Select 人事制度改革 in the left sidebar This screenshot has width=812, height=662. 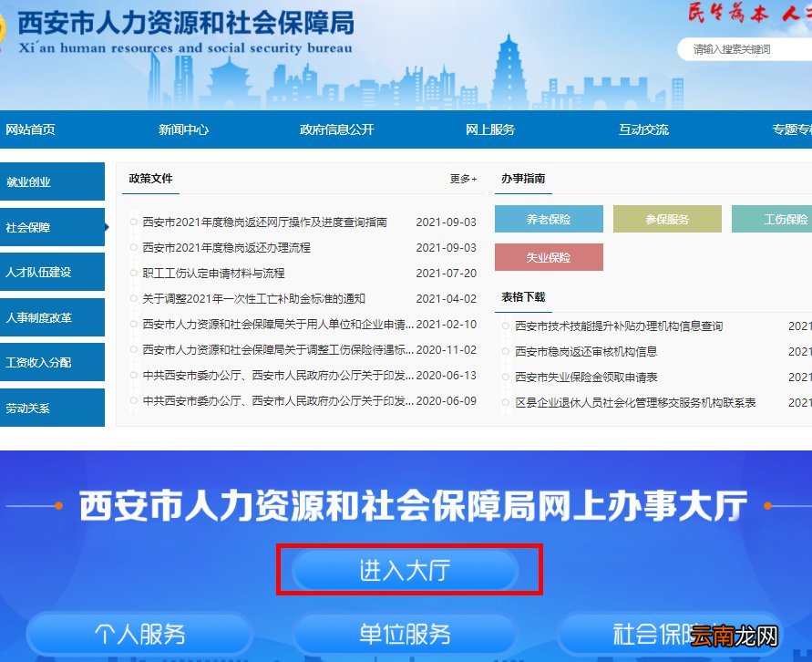tap(52, 317)
